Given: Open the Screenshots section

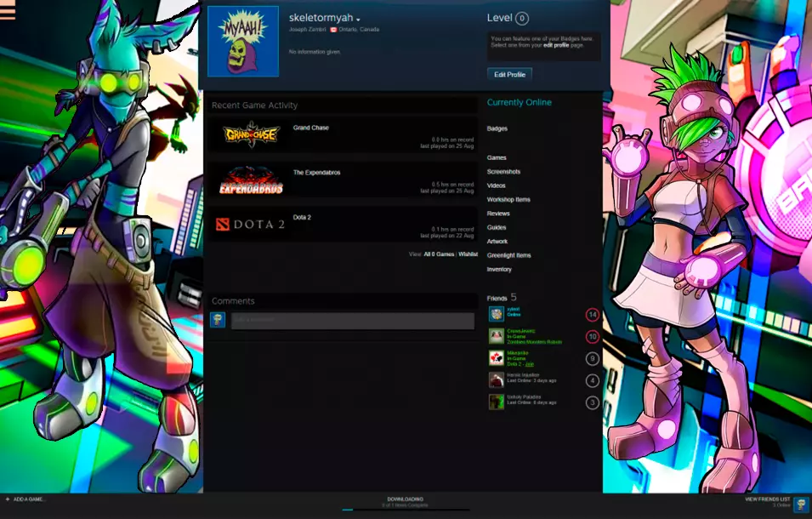Looking at the screenshot, I should [503, 172].
